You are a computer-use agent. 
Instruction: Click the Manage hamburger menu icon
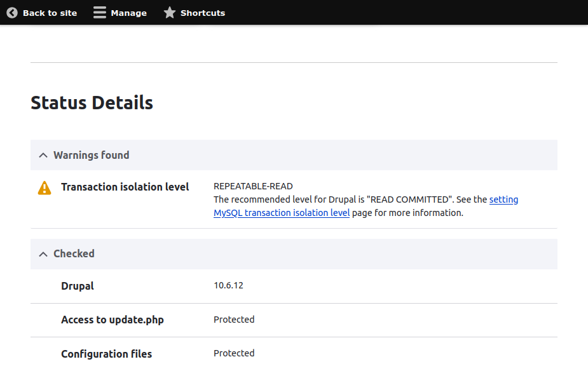[x=100, y=13]
